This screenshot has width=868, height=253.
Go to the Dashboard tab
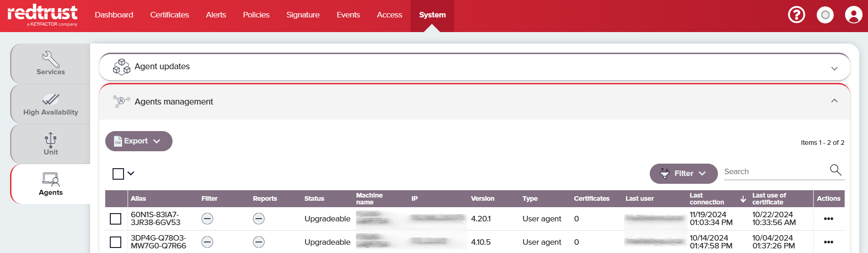point(114,15)
